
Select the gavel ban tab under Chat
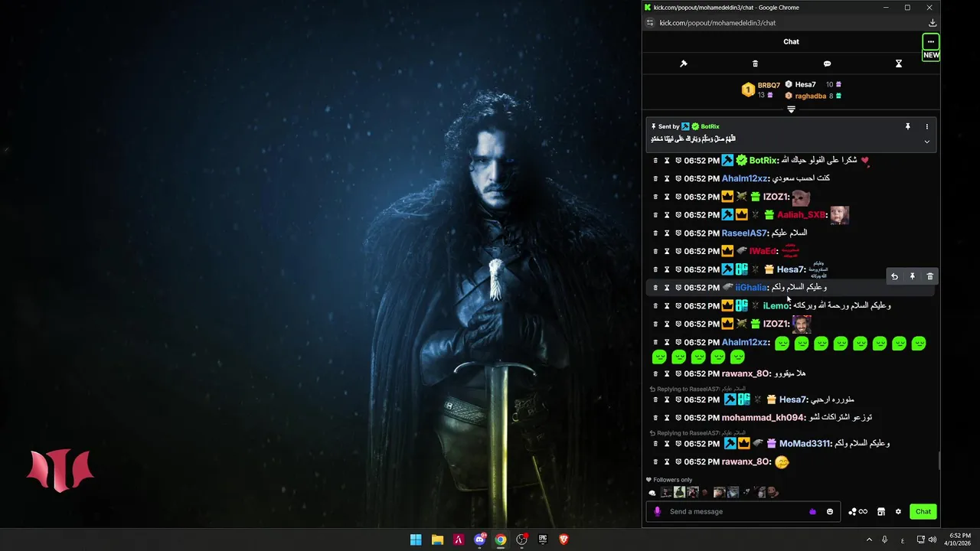coord(684,64)
